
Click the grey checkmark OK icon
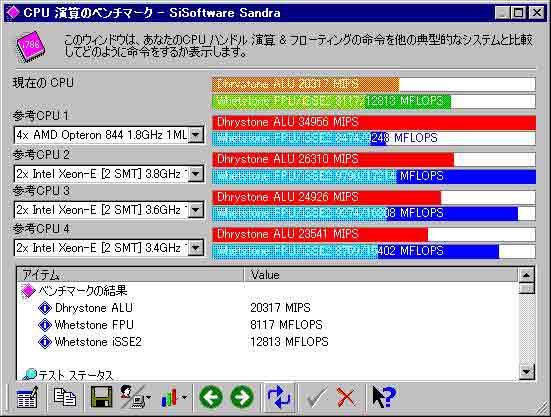(x=317, y=397)
